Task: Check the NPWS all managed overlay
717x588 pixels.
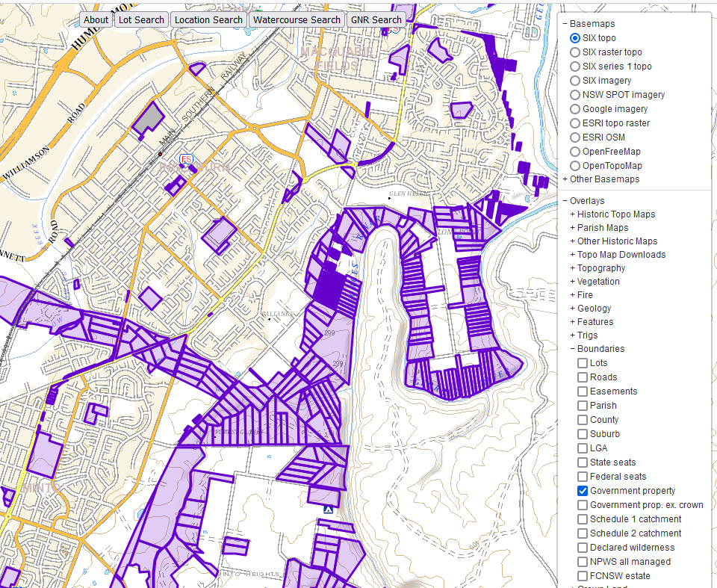Action: 582,561
